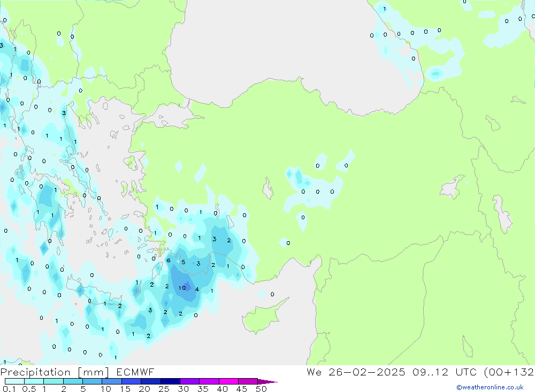
Task: Click the '(00+132' forecast run text
Action: coord(509,372)
